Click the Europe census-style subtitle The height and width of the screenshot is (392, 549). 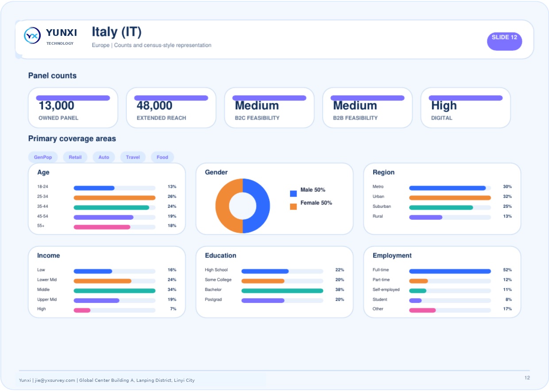151,45
